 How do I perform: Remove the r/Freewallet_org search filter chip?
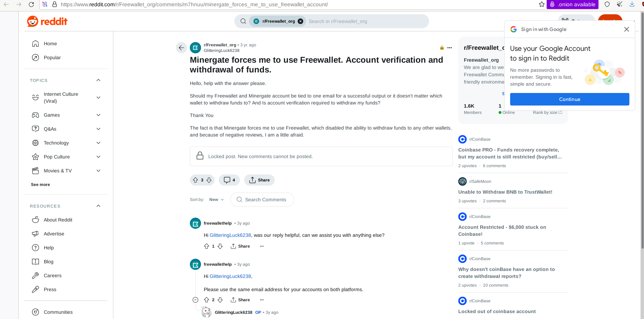tap(300, 21)
